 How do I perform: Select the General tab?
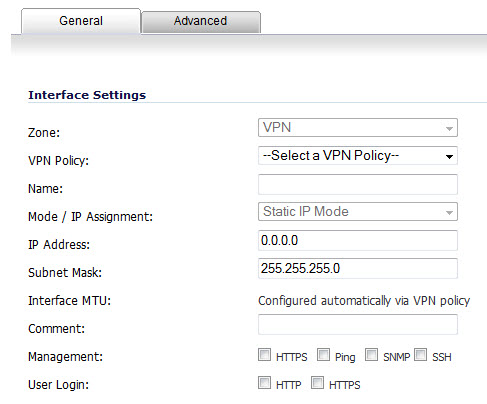(x=81, y=21)
